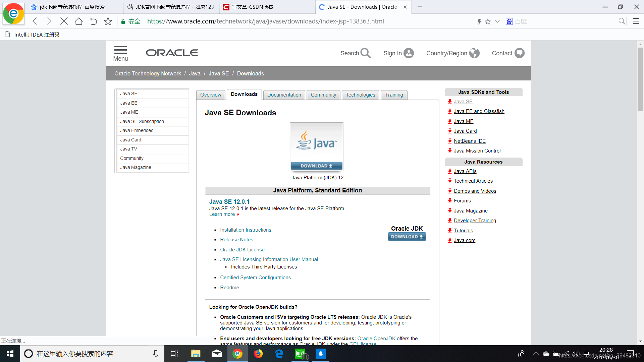Viewport: 644px width, 362px height.
Task: Open the browser main menu icon
Action: [636, 21]
